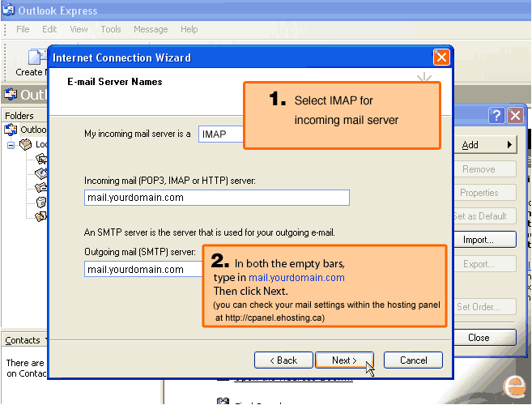Click Set as Default in accounts dialog
Screen dimensions: 532x405
pyautogui.click(x=486, y=216)
